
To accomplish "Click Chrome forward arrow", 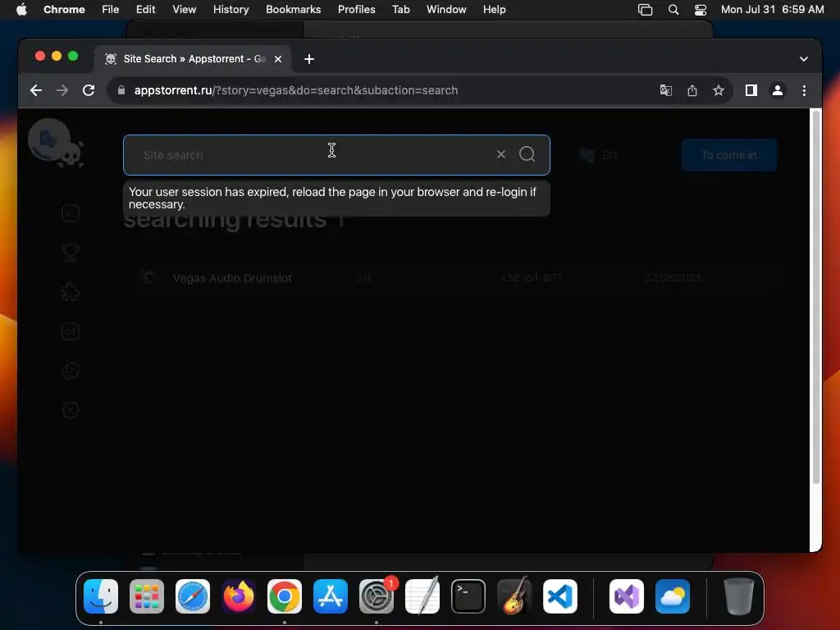I will 62,90.
